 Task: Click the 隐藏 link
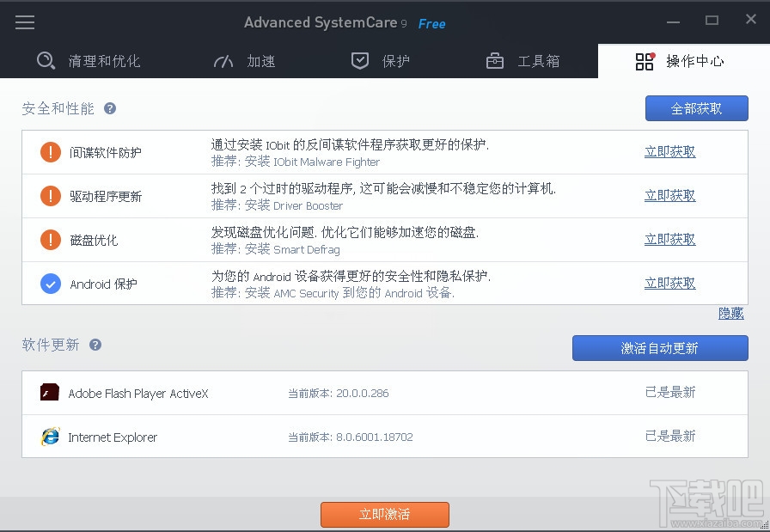(x=730, y=313)
